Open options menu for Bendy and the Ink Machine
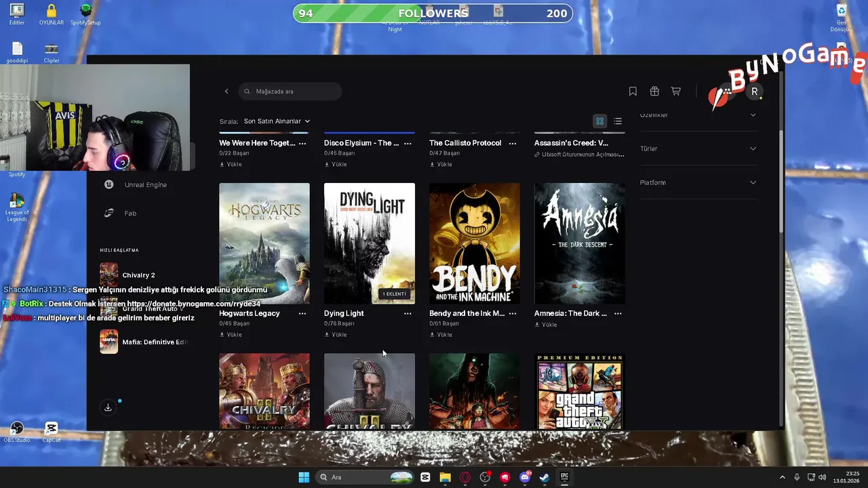The image size is (868, 488). (x=513, y=313)
